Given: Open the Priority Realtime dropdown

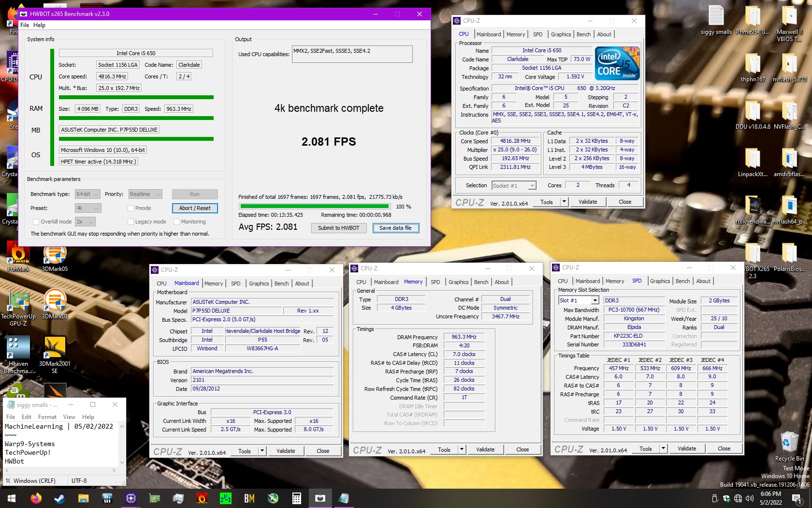Looking at the screenshot, I should pos(145,194).
